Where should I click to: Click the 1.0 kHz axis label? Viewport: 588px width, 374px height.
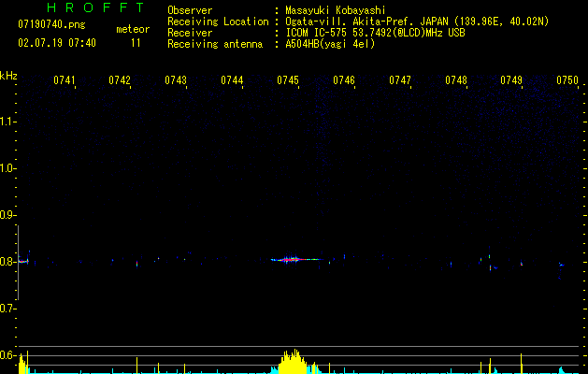(x=7, y=168)
